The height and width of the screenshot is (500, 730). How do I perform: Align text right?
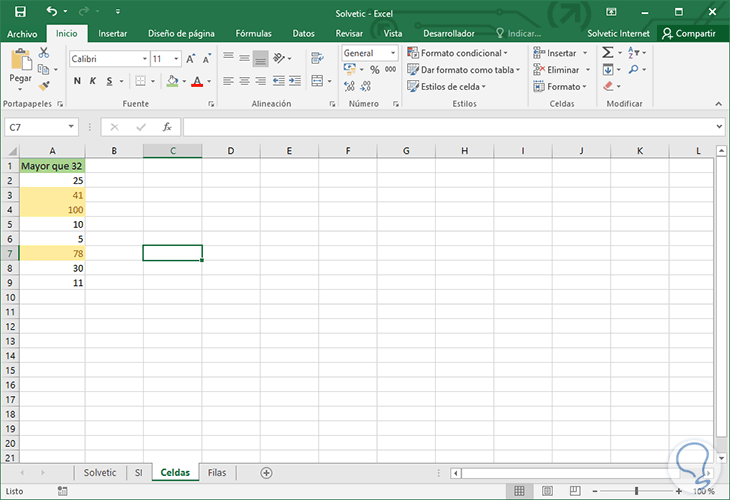261,81
